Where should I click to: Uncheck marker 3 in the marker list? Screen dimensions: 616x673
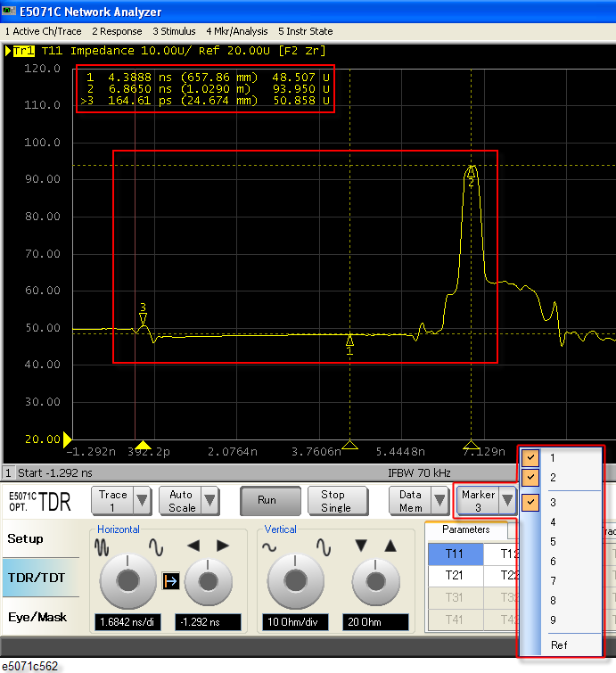[531, 503]
